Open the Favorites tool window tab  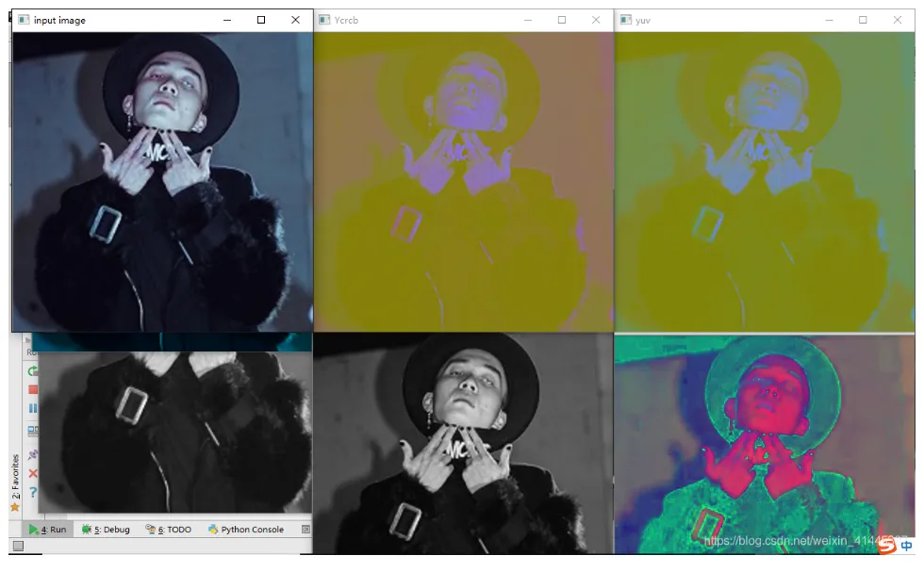tap(15, 482)
